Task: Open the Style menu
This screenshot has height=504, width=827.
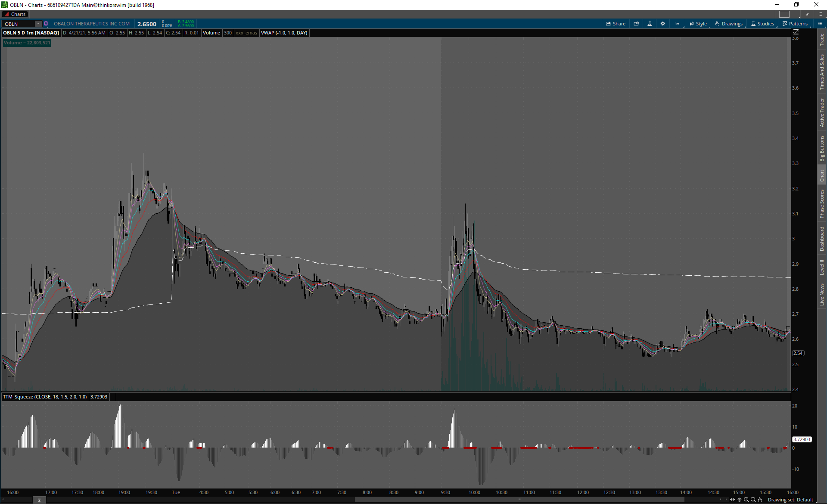Action: (698, 24)
